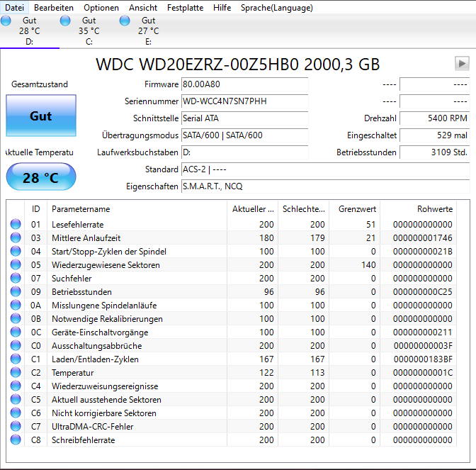Click the Seriennummer field WD-WCC4N7SN7PHH

point(244,101)
